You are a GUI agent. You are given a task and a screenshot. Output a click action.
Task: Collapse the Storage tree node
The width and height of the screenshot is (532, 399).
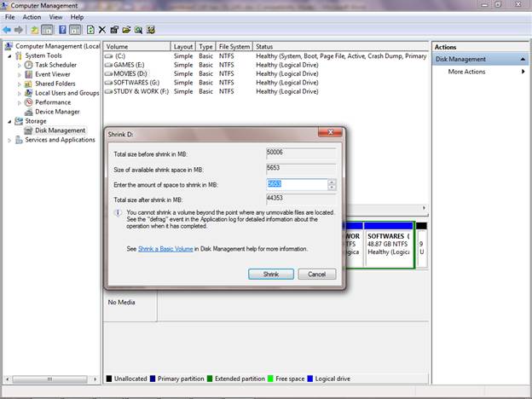tap(10, 121)
